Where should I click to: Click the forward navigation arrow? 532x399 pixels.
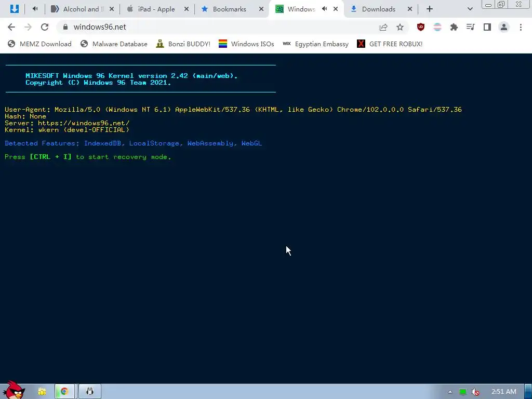pyautogui.click(x=28, y=27)
